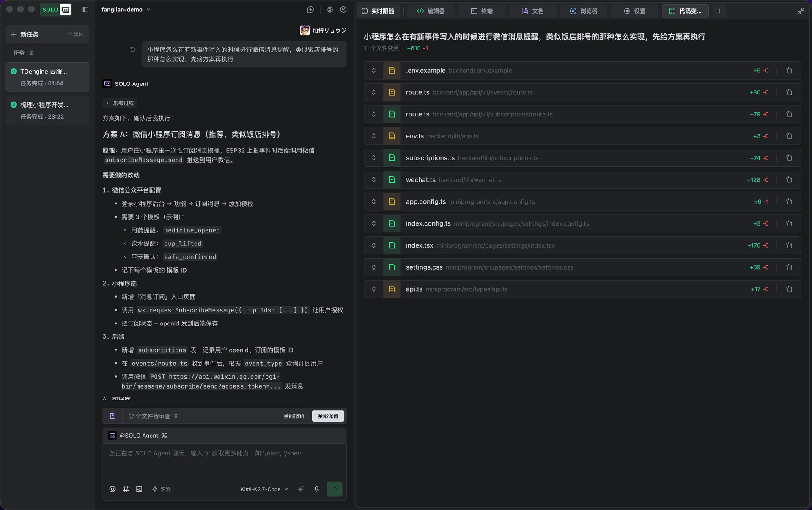Start voice input with the microphone icon
Image resolution: width=812 pixels, height=510 pixels.
pyautogui.click(x=317, y=489)
